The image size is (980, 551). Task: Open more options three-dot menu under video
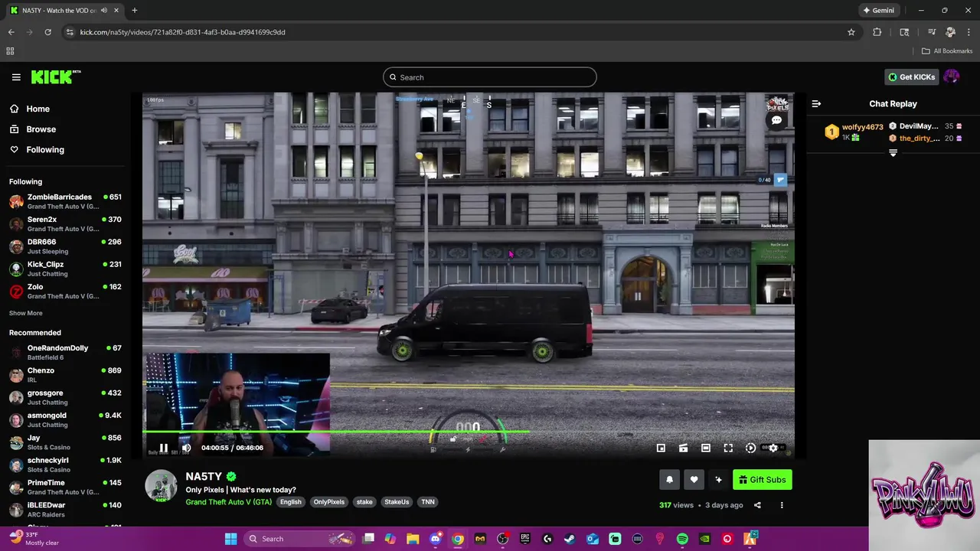(x=782, y=505)
